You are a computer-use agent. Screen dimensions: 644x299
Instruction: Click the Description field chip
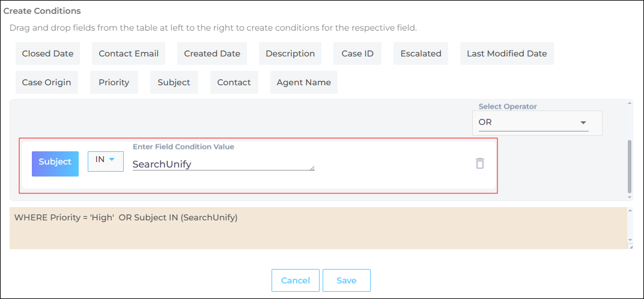tap(290, 53)
